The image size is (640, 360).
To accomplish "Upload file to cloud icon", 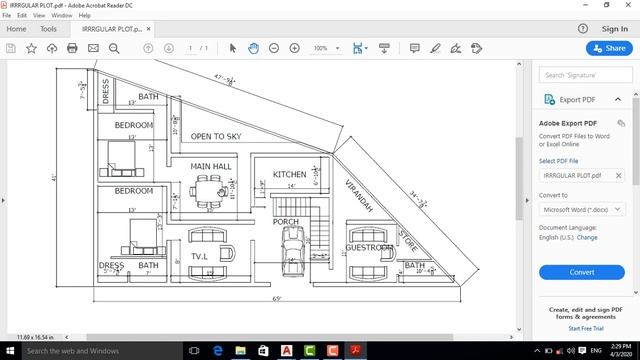I will 52,49.
